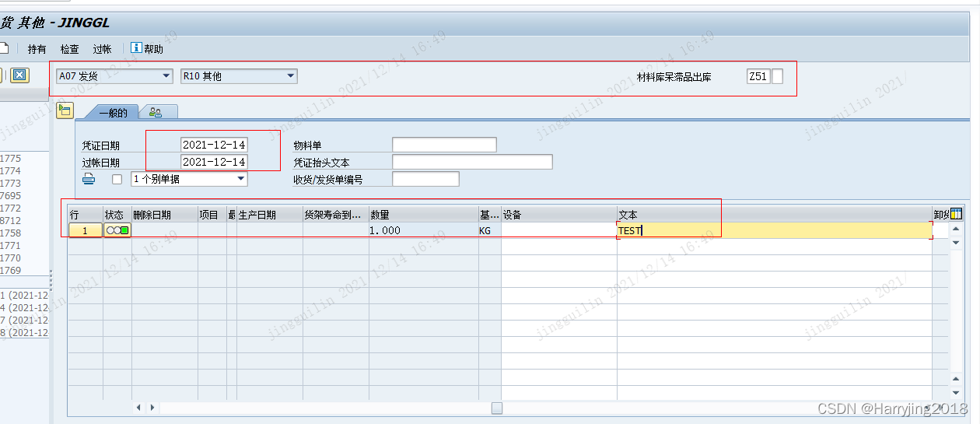Click the 文本 column header
Image resolution: width=980 pixels, height=424 pixels.
tap(775, 215)
